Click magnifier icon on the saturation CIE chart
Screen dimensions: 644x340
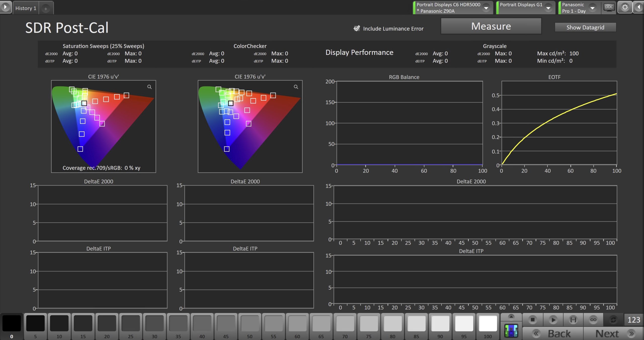click(149, 87)
